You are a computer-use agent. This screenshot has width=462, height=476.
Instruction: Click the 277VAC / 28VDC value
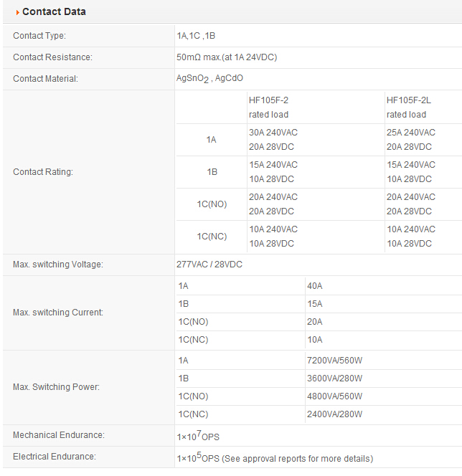(209, 265)
